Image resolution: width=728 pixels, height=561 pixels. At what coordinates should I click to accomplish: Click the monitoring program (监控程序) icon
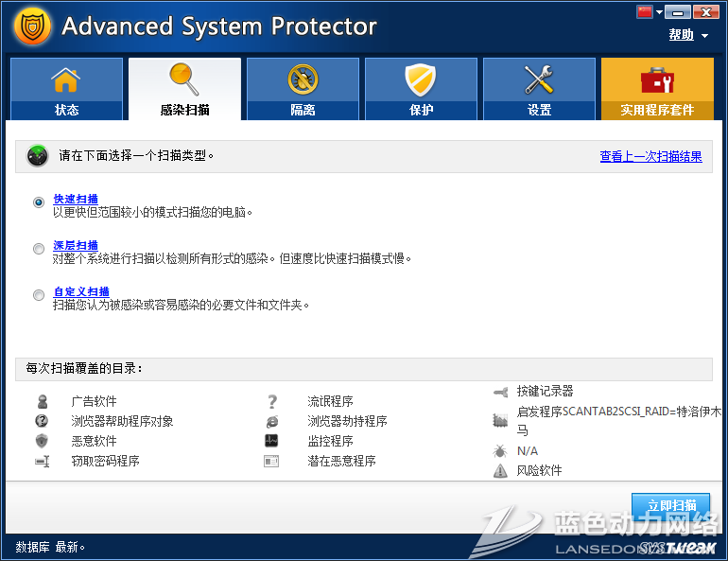tap(271, 442)
